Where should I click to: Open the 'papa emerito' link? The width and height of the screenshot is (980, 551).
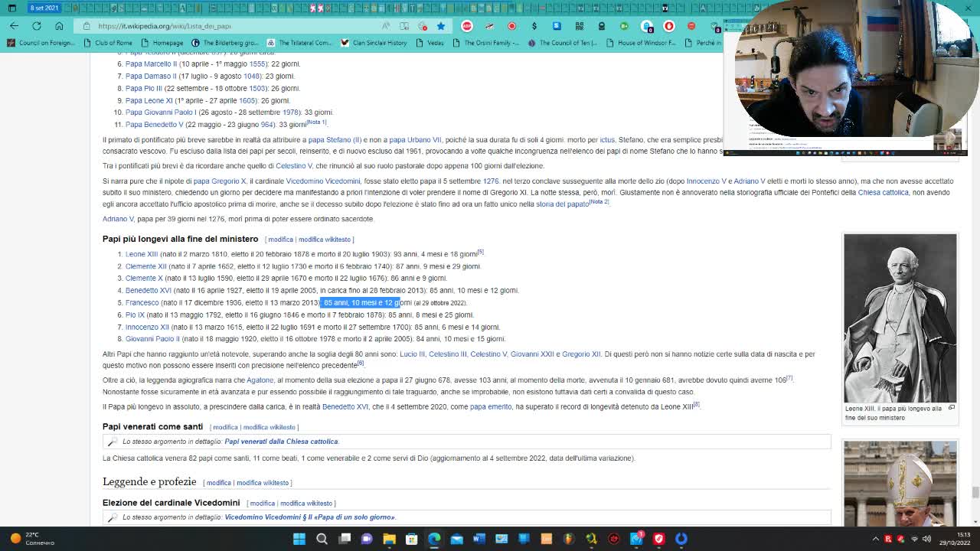(491, 407)
